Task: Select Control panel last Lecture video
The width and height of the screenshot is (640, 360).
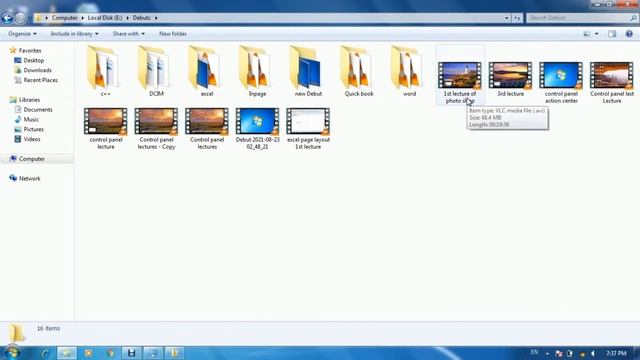Action: (611, 82)
